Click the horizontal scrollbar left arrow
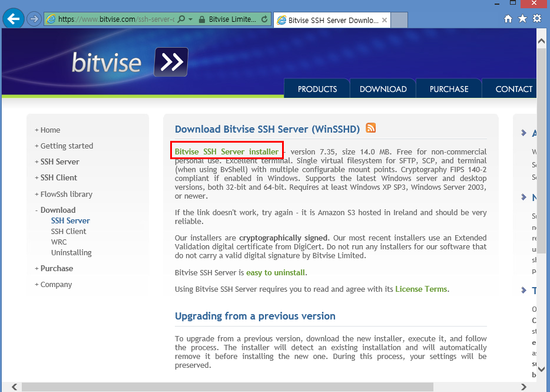Screen dimensions: 550x392 click(x=14, y=387)
